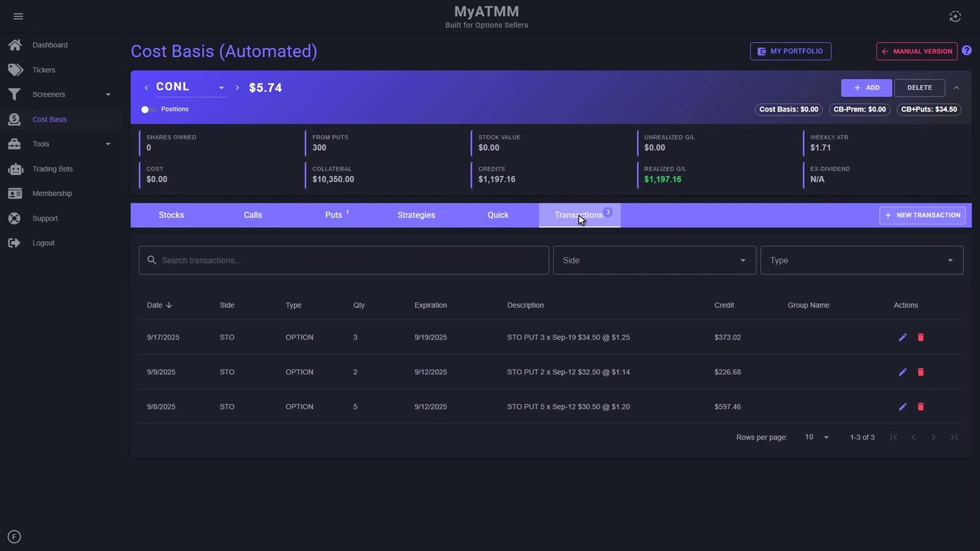Image resolution: width=980 pixels, height=551 pixels.
Task: Click the first page pagination icon
Action: click(893, 437)
